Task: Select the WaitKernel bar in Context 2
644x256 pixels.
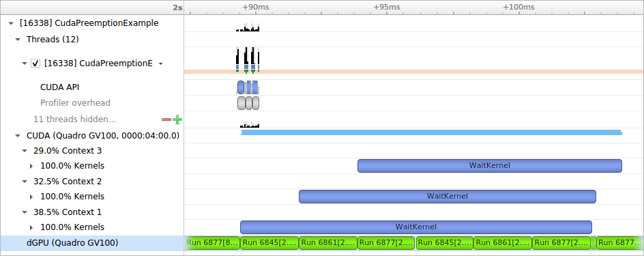Action: click(x=448, y=197)
